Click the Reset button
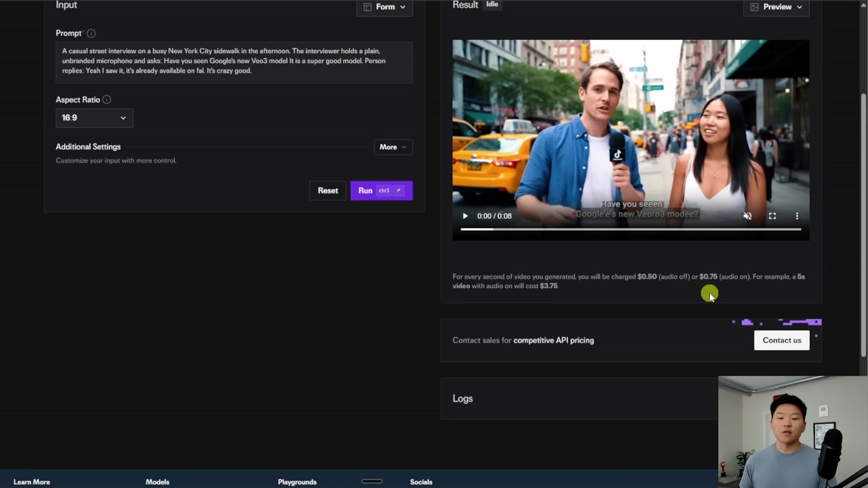The width and height of the screenshot is (868, 488). click(327, 190)
